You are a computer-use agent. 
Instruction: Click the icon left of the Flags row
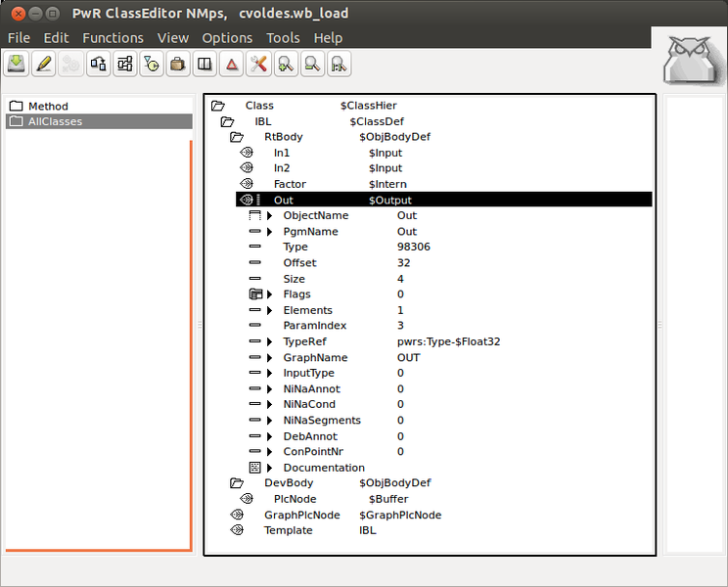[x=255, y=294]
